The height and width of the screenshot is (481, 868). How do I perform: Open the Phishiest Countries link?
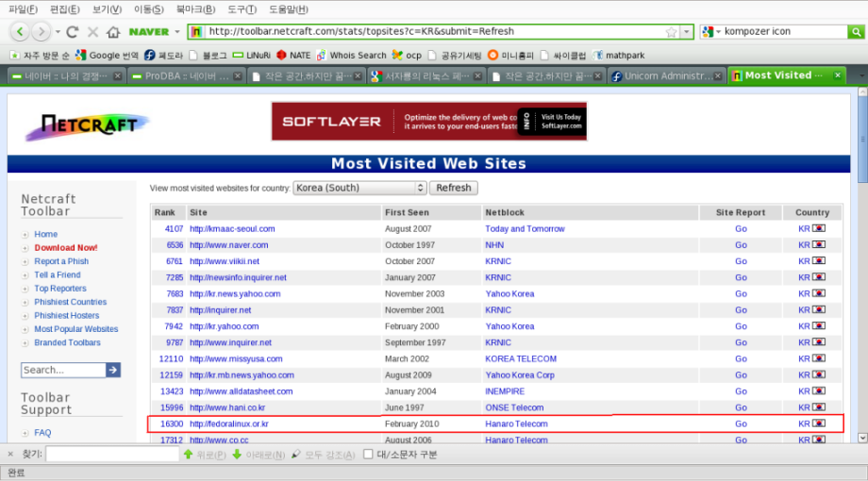[71, 302]
